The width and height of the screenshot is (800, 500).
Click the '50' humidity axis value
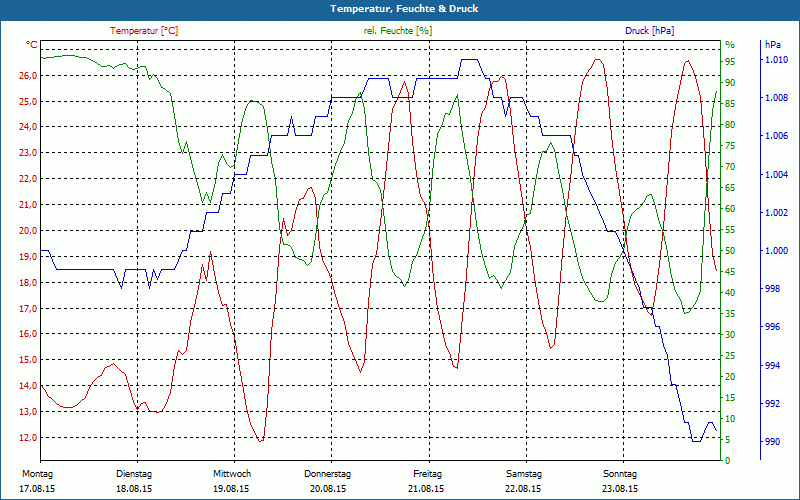click(x=730, y=251)
